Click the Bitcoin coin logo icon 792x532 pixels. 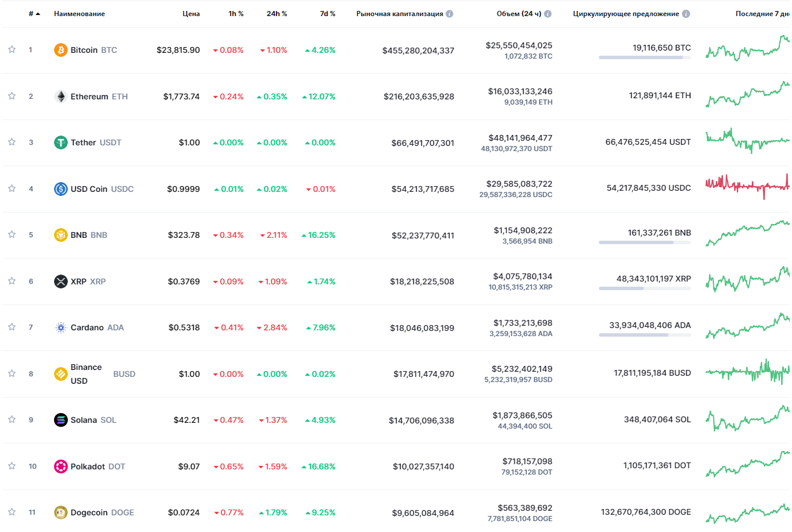[60, 50]
